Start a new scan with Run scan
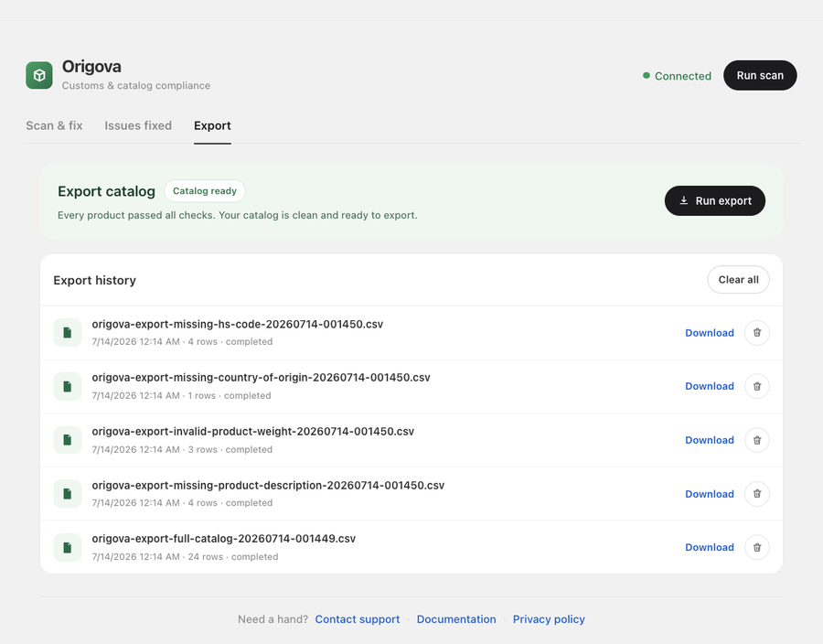Image resolution: width=823 pixels, height=644 pixels. 760,76
